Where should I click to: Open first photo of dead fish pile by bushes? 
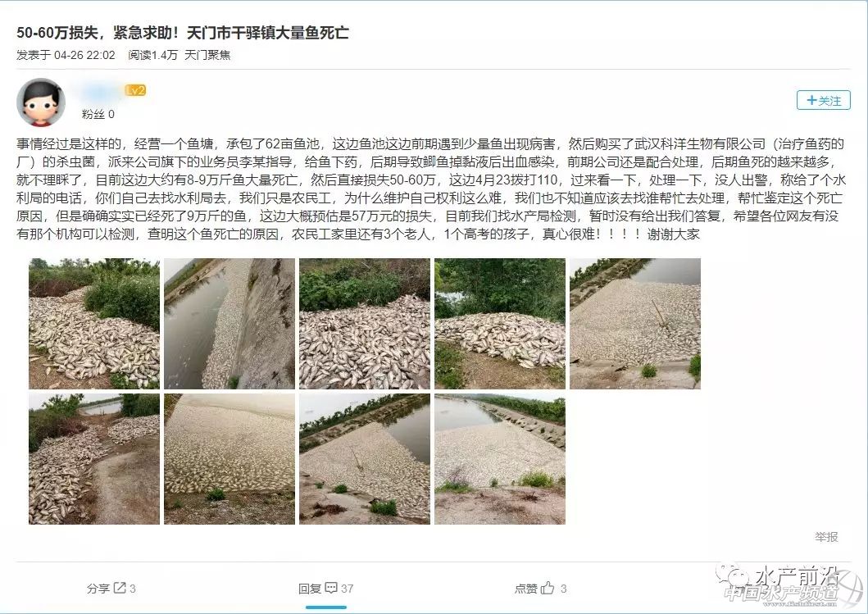[x=94, y=323]
